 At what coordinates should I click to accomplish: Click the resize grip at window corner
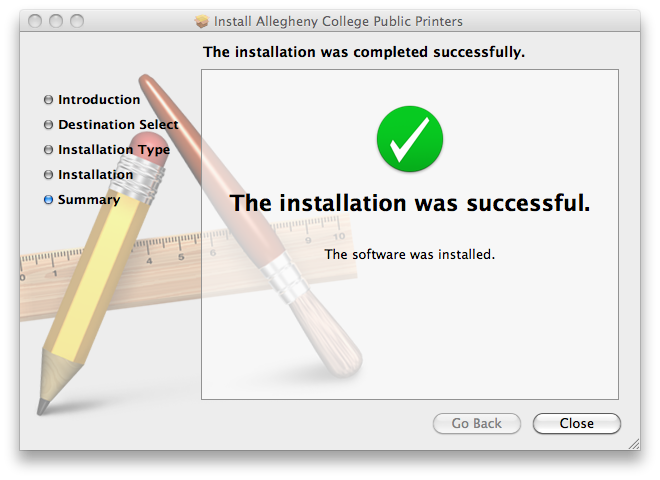coord(633,444)
